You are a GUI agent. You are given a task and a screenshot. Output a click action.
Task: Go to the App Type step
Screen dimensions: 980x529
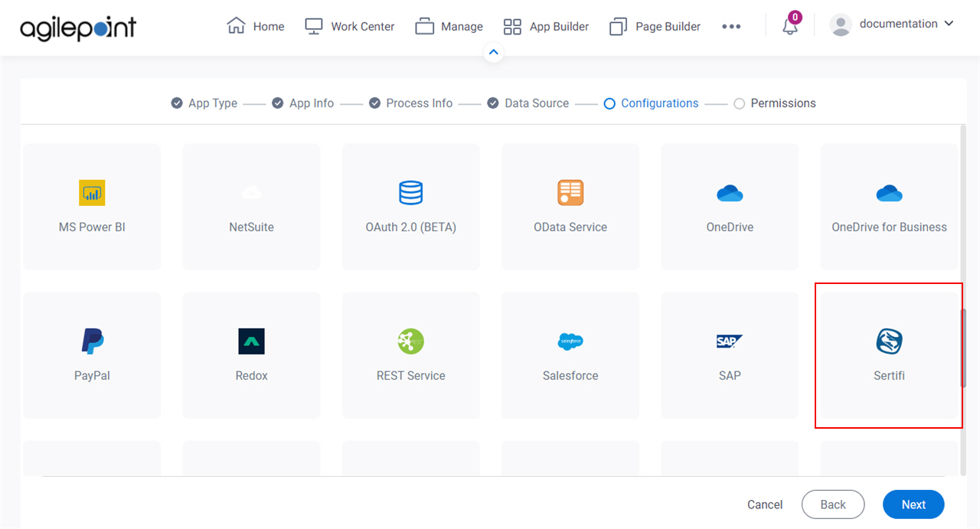(204, 103)
